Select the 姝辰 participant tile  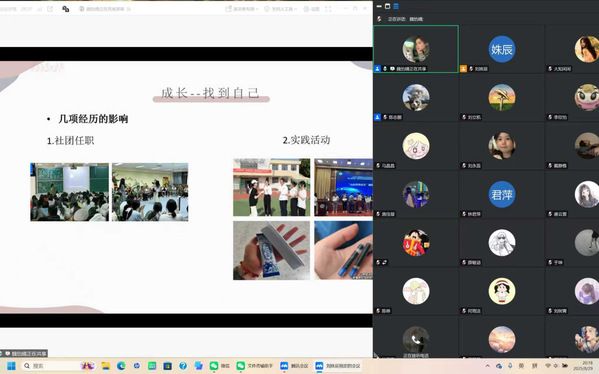coord(502,49)
